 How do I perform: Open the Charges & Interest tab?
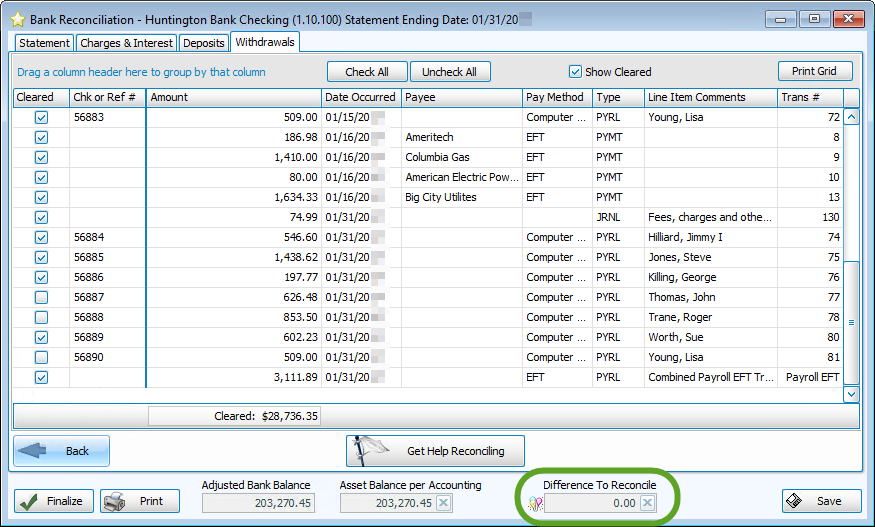tap(127, 43)
